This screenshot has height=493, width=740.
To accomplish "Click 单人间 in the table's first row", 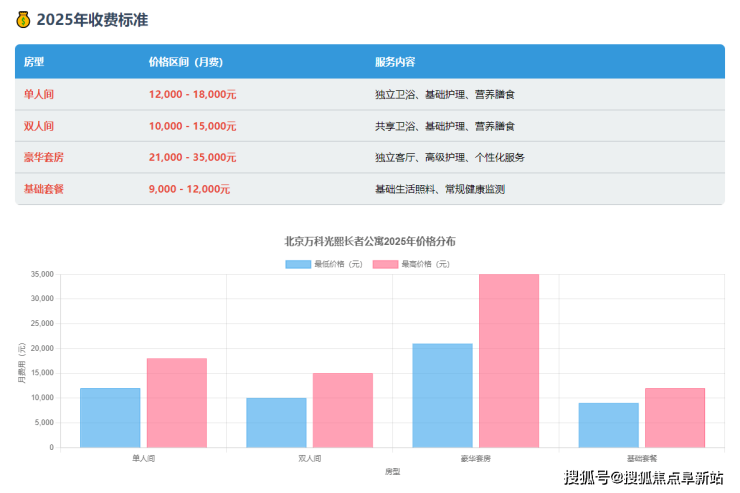I will coord(38,94).
